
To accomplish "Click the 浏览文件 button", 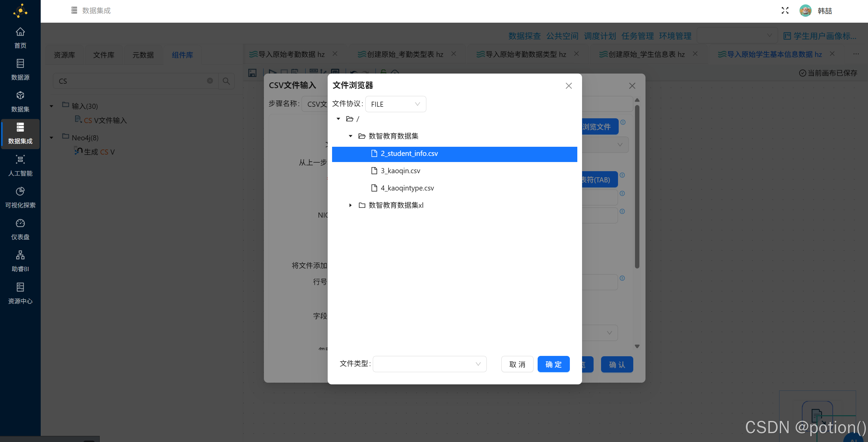I will (600, 126).
